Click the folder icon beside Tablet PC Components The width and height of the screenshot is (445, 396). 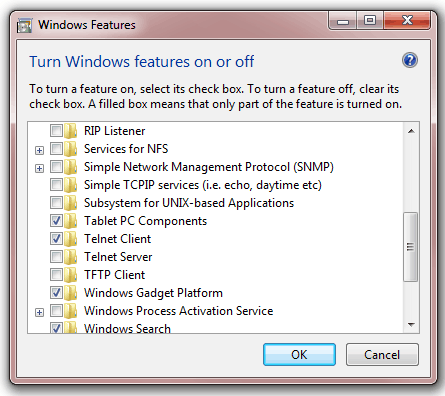[x=71, y=221]
